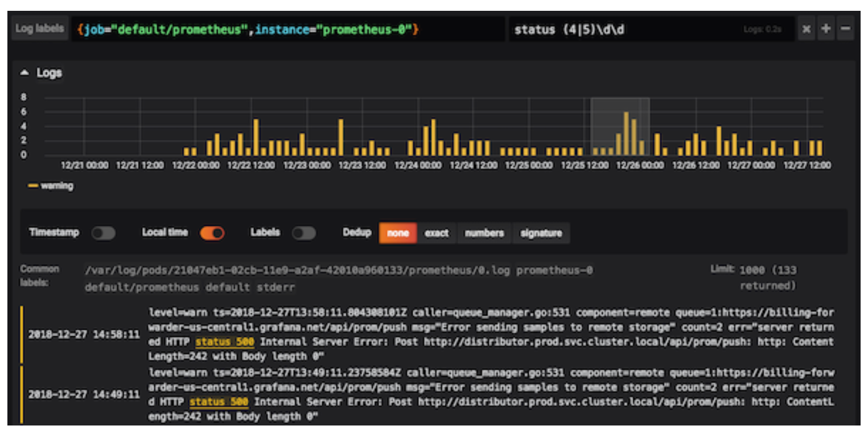Remove this query row with X icon
This screenshot has height=438, width=868.
(x=806, y=30)
